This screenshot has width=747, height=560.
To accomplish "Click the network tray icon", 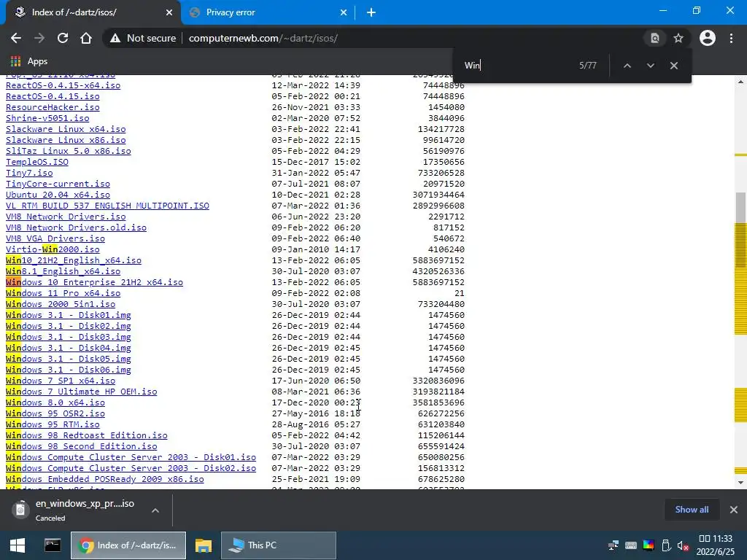I will [614, 545].
